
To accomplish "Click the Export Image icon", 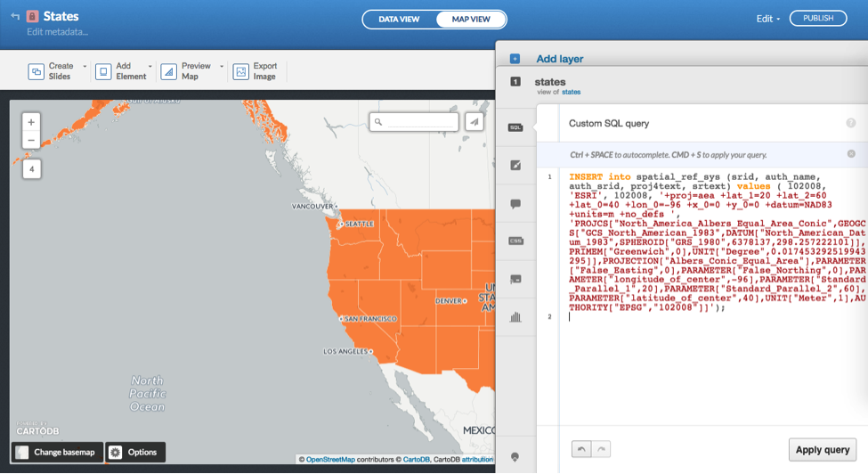I will [x=240, y=71].
